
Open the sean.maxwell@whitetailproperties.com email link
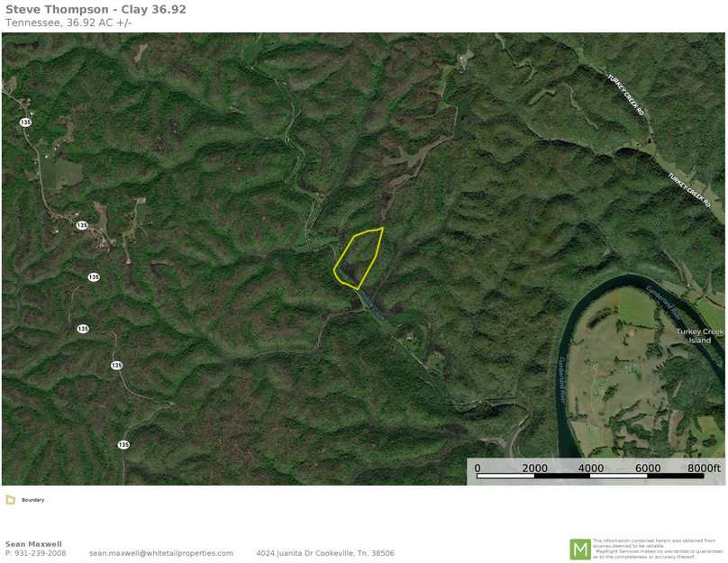click(x=161, y=553)
